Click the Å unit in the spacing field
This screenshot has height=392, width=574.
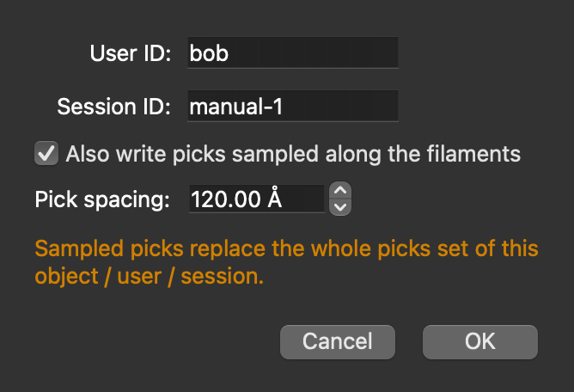pos(275,199)
